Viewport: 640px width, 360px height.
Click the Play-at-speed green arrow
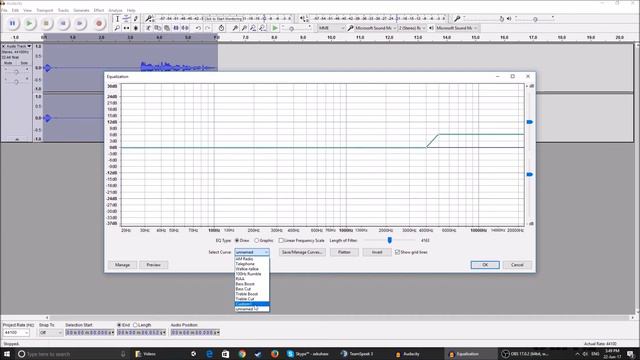[275, 28]
